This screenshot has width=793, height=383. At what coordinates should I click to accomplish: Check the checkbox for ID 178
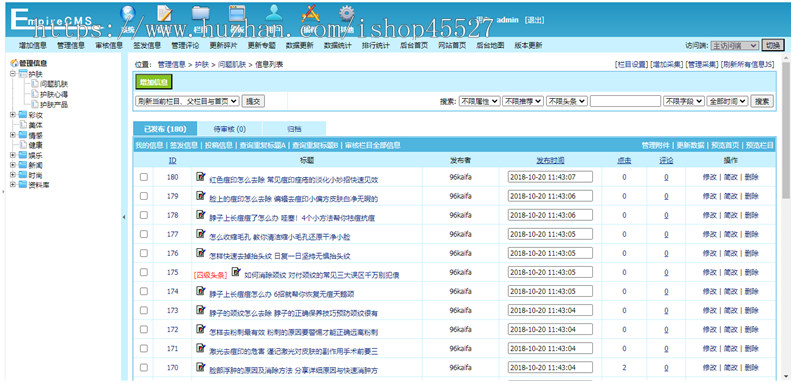click(x=144, y=215)
